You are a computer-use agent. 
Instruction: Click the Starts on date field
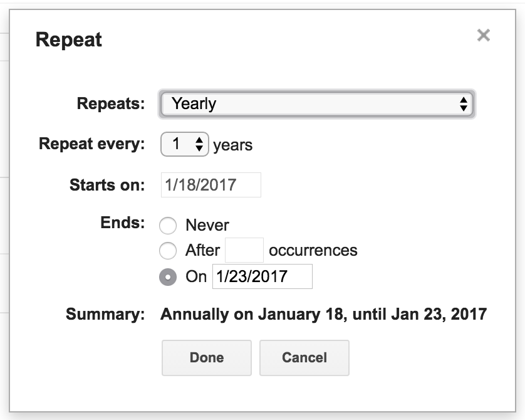(x=211, y=185)
